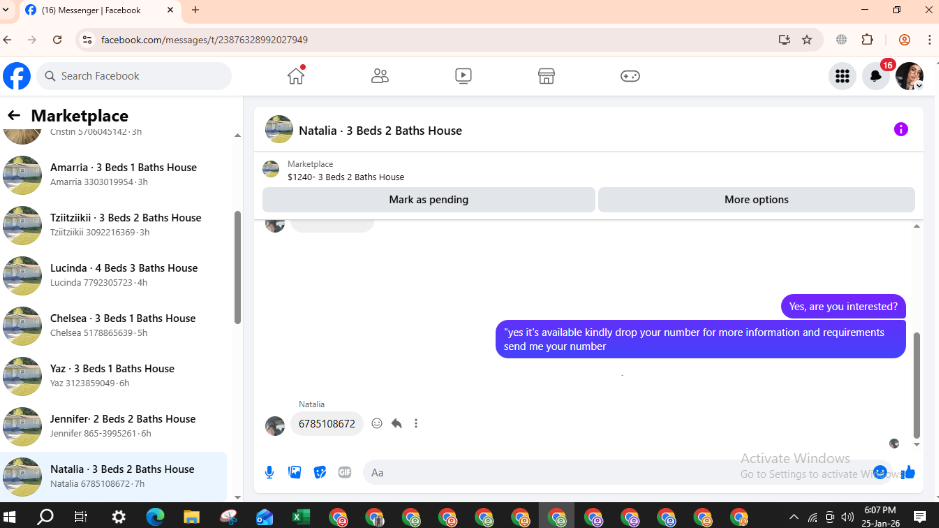This screenshot has width=939, height=528.
Task: Open Task View on taskbar
Action: (x=81, y=517)
